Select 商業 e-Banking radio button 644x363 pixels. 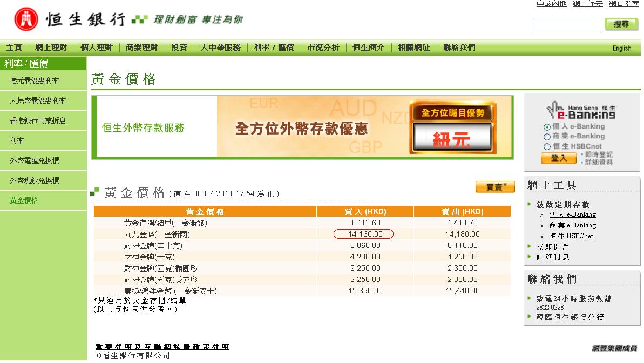tap(547, 137)
